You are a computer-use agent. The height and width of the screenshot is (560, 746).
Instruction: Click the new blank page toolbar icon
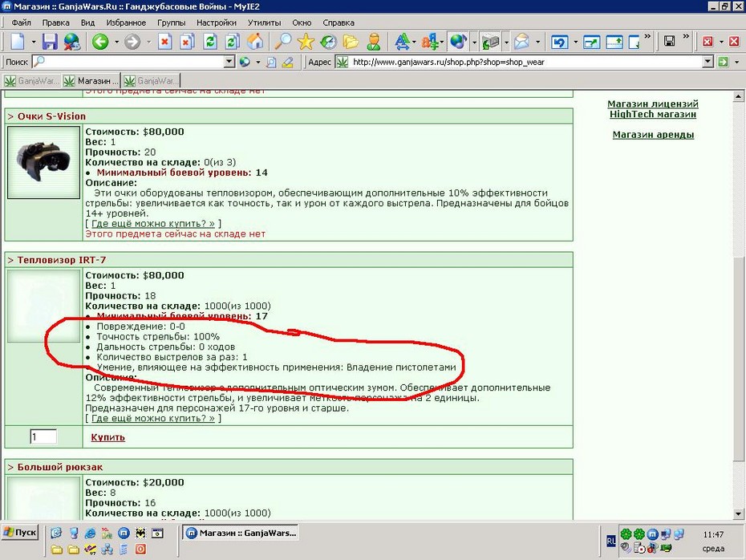pos(18,42)
